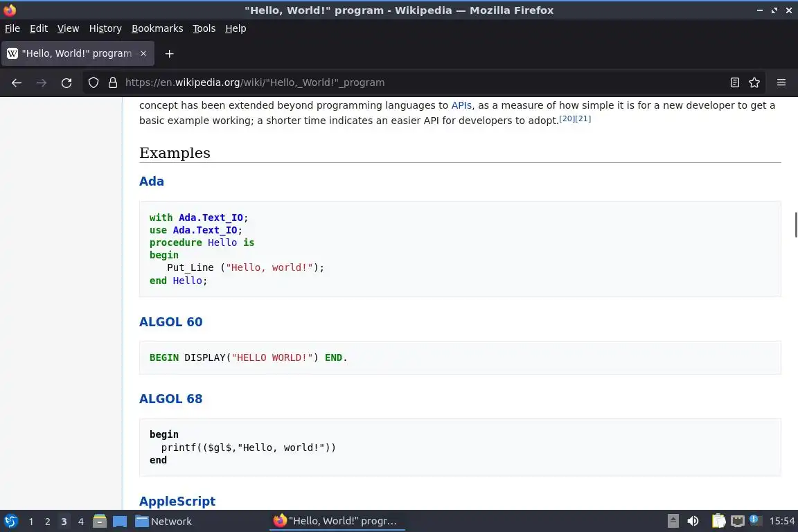798x532 pixels.
Task: Open the Tools menu
Action: click(x=204, y=28)
